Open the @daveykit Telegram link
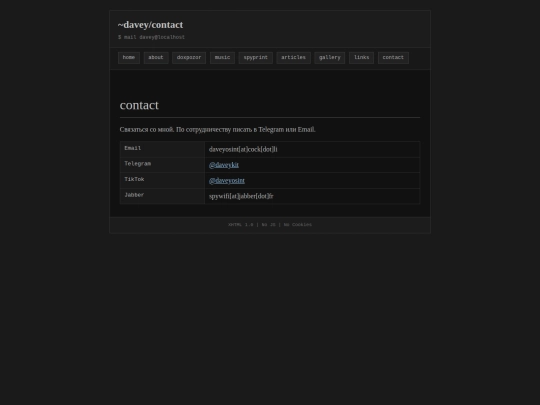 [x=224, y=165]
